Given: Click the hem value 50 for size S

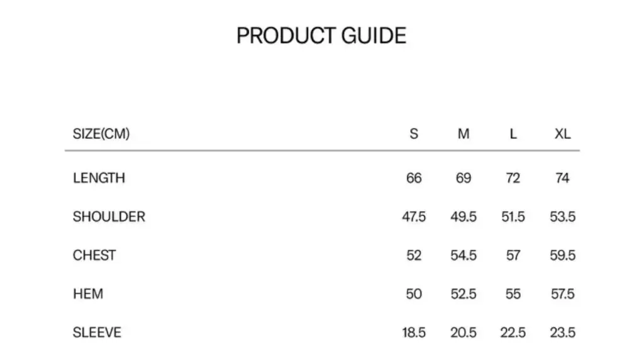Looking at the screenshot, I should point(414,294).
